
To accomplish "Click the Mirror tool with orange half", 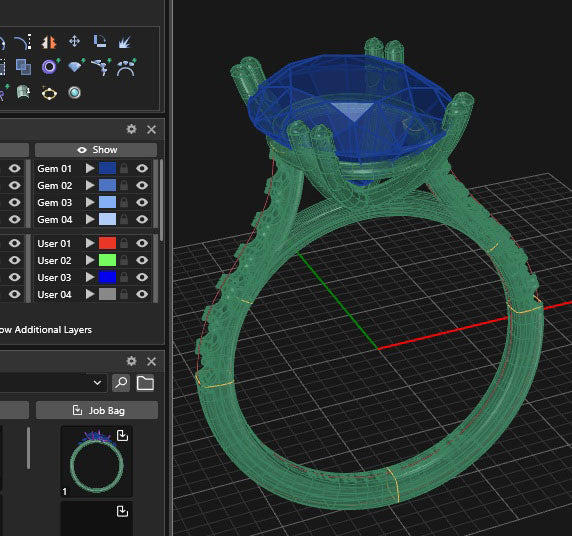I will 49,42.
